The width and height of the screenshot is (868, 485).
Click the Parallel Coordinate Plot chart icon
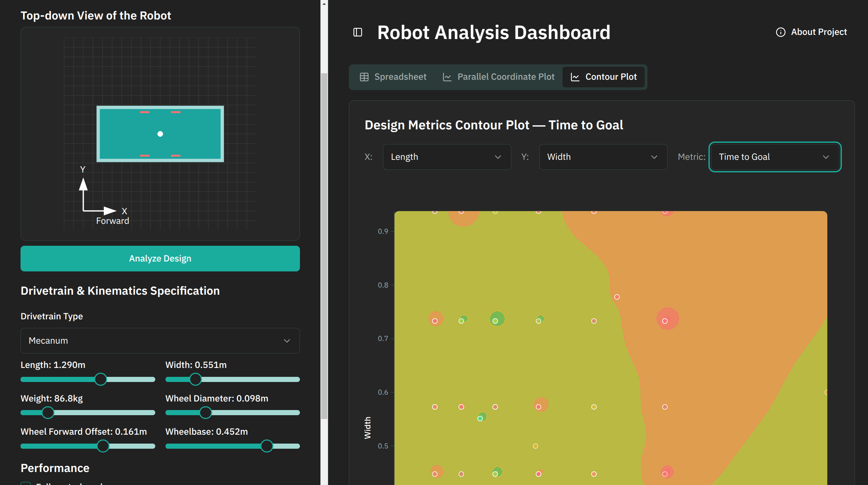click(447, 77)
